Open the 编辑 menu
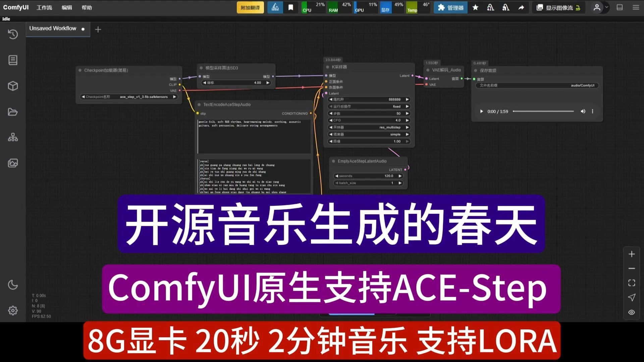Viewport: 644px width, 362px height. [67, 7]
